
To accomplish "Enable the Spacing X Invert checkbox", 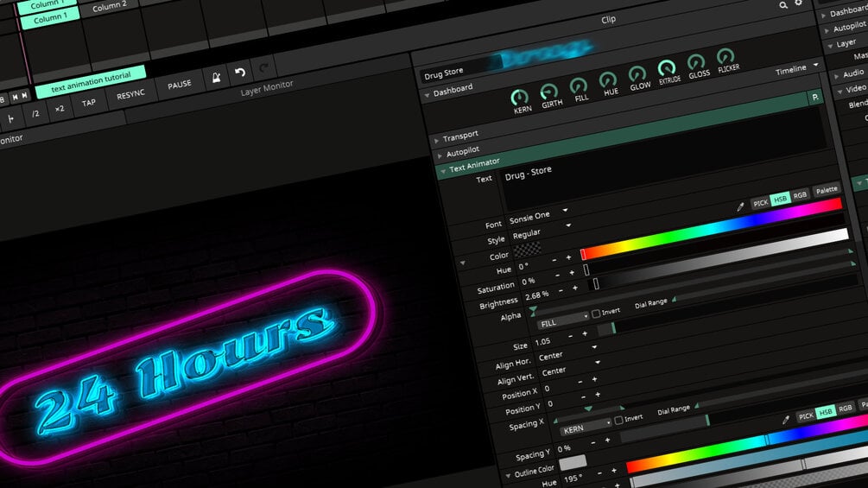I will coord(619,420).
